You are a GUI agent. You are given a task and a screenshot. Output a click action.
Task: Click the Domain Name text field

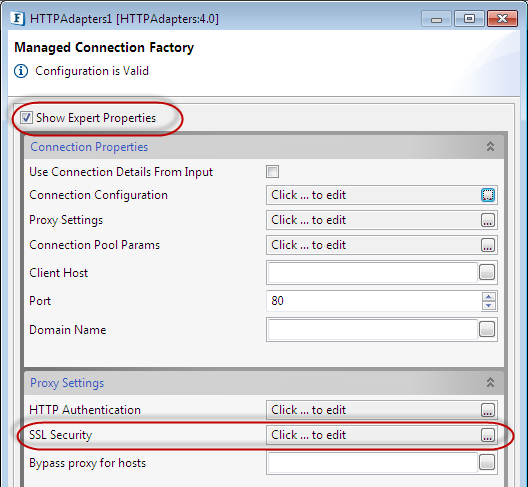[372, 329]
